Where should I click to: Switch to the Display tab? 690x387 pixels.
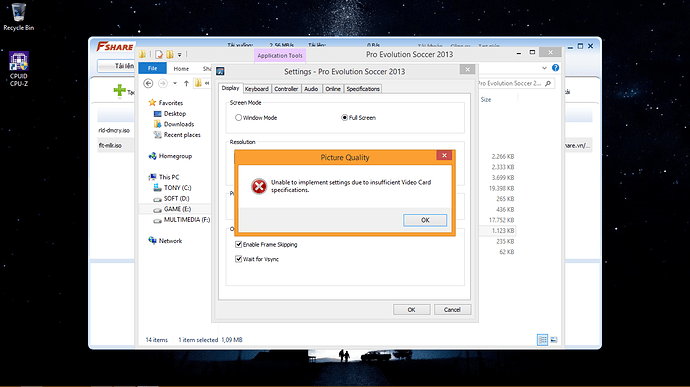[230, 88]
